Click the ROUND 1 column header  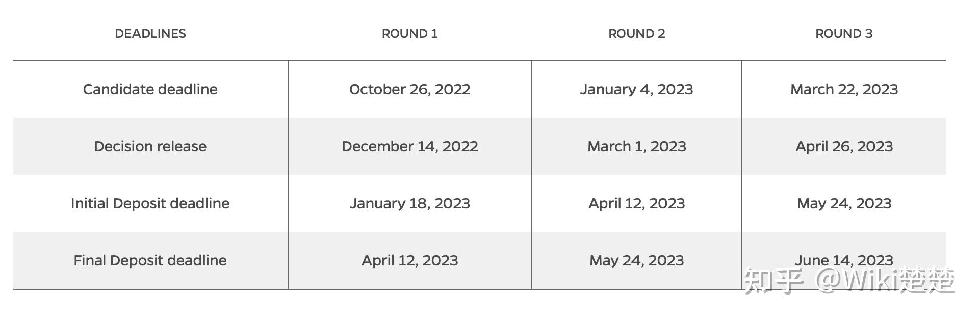(409, 34)
